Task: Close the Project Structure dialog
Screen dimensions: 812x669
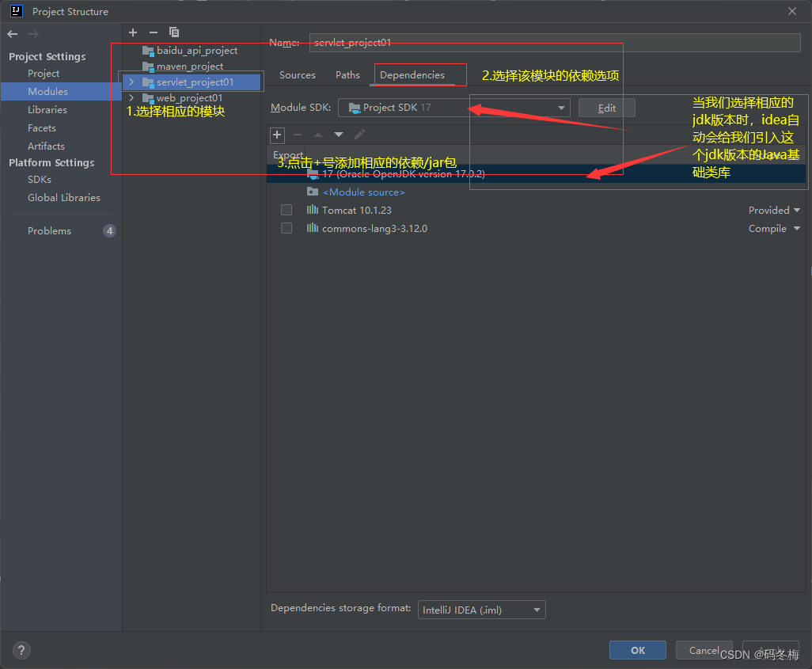Action: [792, 11]
